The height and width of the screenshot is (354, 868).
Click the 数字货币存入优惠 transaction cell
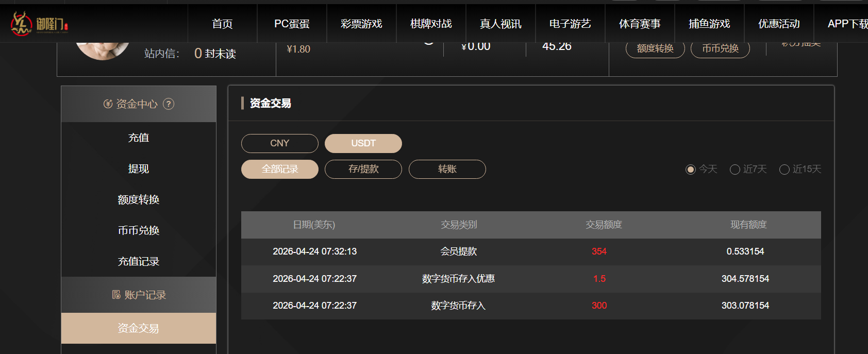pyautogui.click(x=458, y=279)
